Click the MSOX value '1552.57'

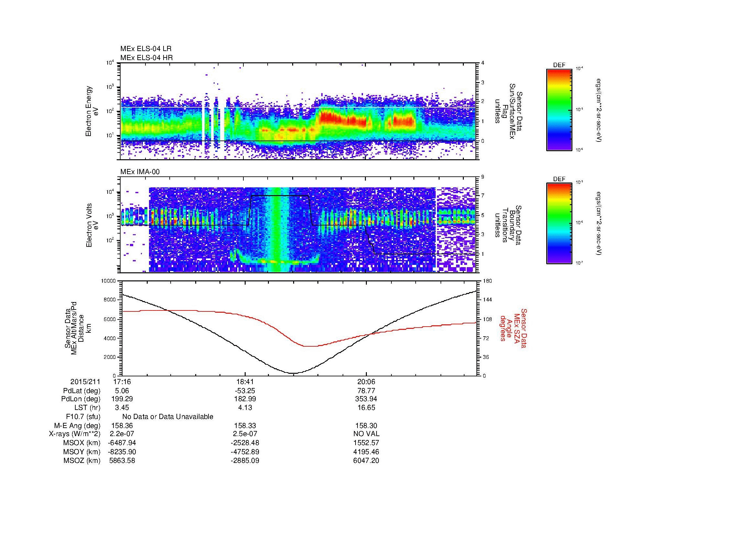[x=366, y=443]
